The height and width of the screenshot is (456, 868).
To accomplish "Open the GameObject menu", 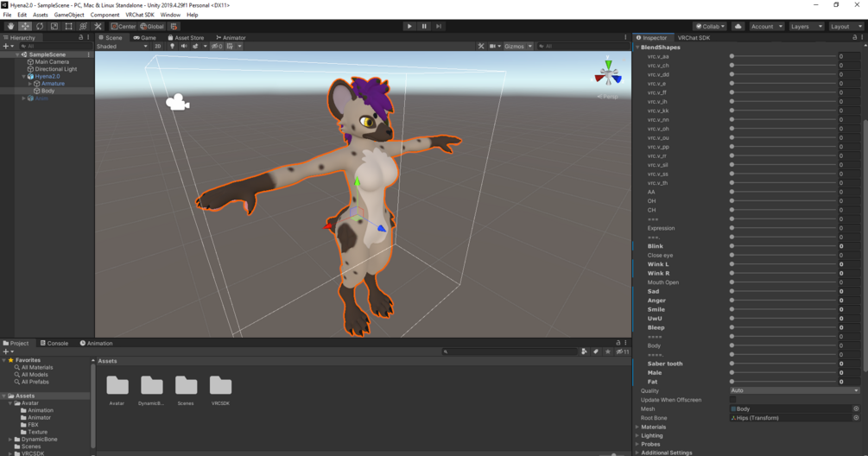I will (x=68, y=15).
